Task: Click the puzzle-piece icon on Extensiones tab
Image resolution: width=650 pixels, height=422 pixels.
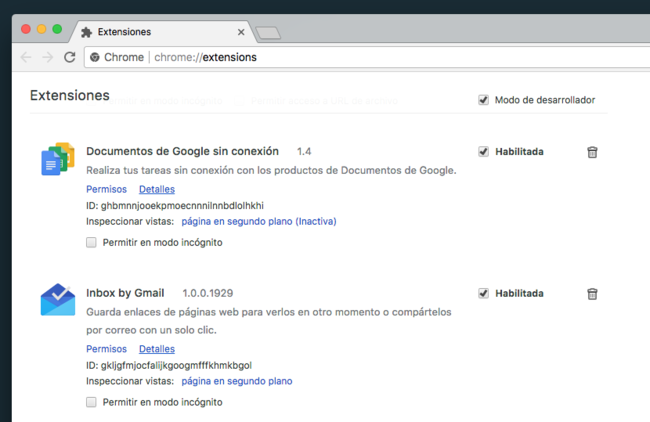Action: click(x=86, y=32)
